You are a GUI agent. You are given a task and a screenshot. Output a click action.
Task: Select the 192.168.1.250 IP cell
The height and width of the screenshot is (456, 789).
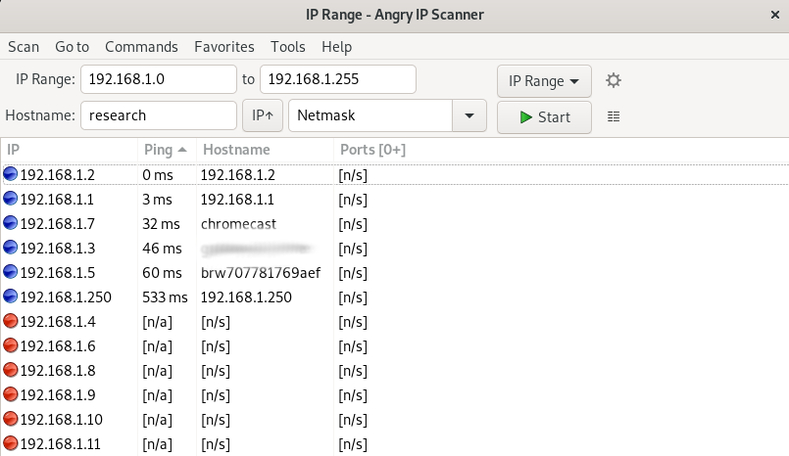click(66, 297)
